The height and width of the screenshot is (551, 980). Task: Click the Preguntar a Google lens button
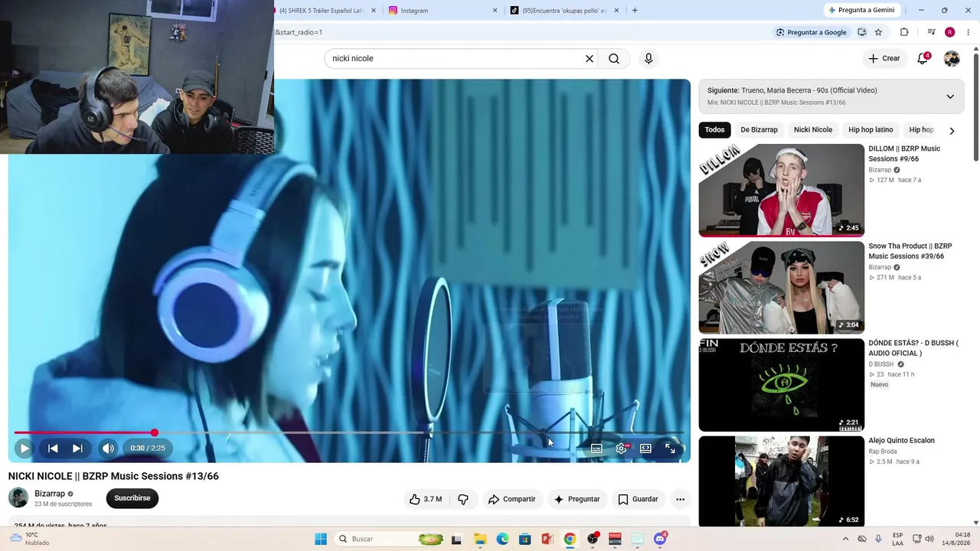[811, 32]
